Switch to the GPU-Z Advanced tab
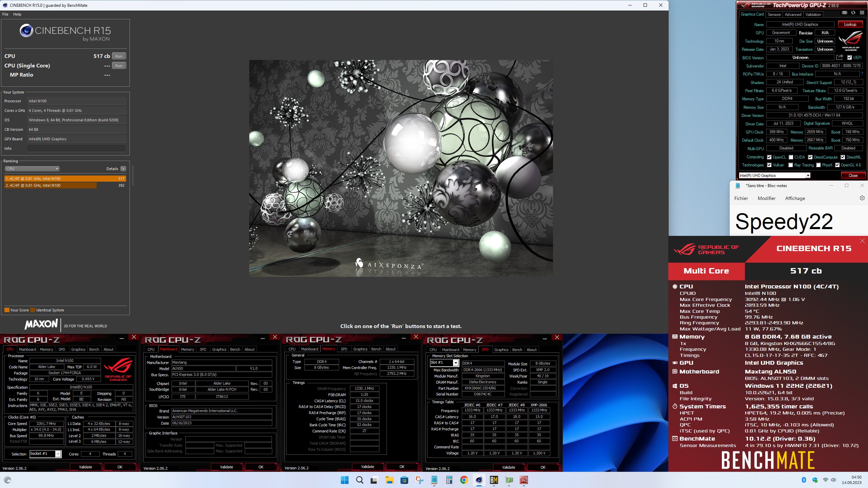The width and height of the screenshot is (868, 488). tap(793, 15)
